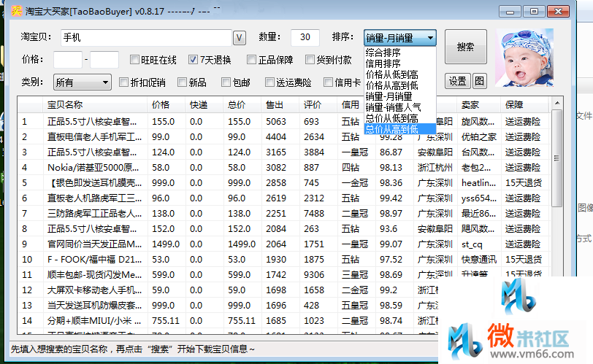Select row 9 官网同价当天发正品M
This screenshot has width=593, height=364.
[x=283, y=244]
